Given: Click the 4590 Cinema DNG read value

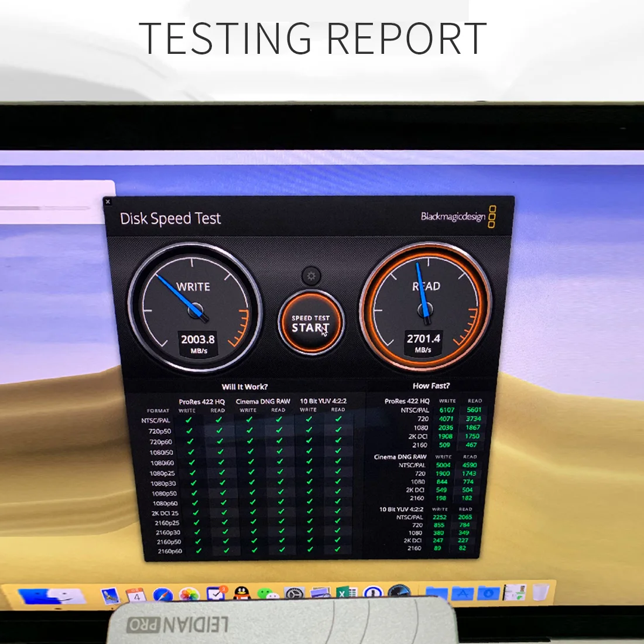Looking at the screenshot, I should (x=470, y=465).
